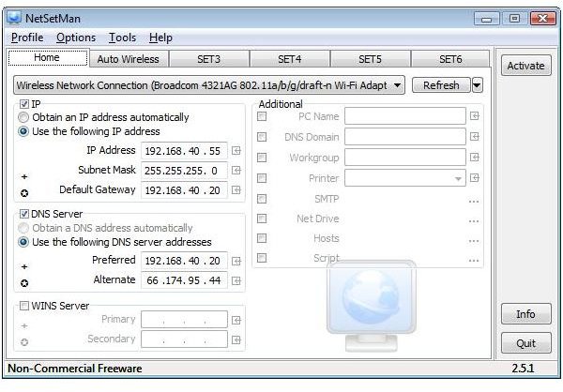Image resolution: width=563 pixels, height=392 pixels.
Task: Open the Profile menu
Action: [x=27, y=38]
